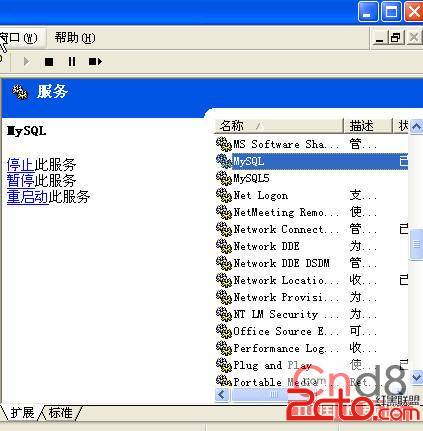The height and width of the screenshot is (431, 423).
Task: Click the gear icon beside Network Provisi...
Action: (224, 297)
